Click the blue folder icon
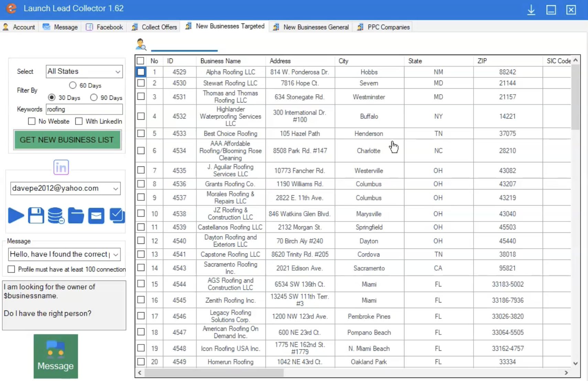Viewport: 588px width, 381px height. coord(76,216)
